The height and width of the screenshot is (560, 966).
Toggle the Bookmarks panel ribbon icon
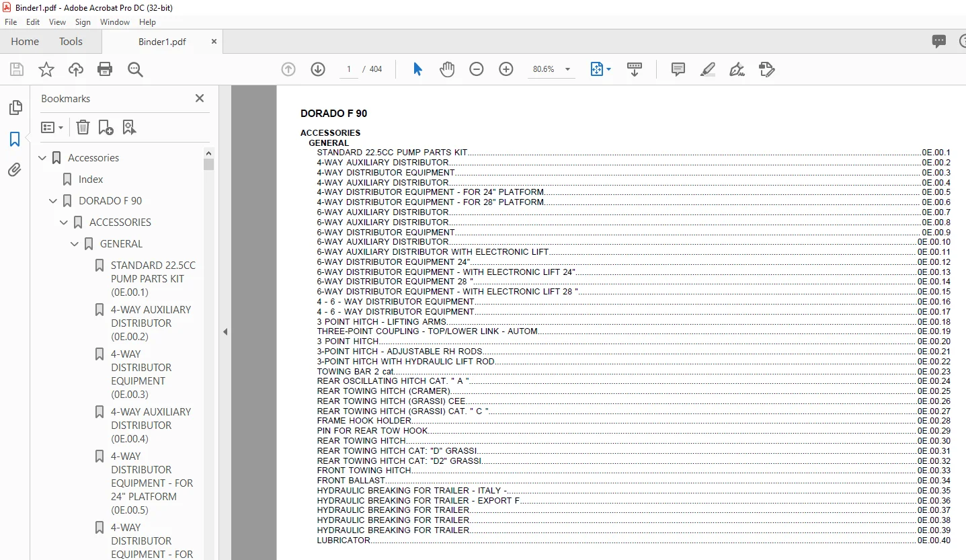point(15,139)
